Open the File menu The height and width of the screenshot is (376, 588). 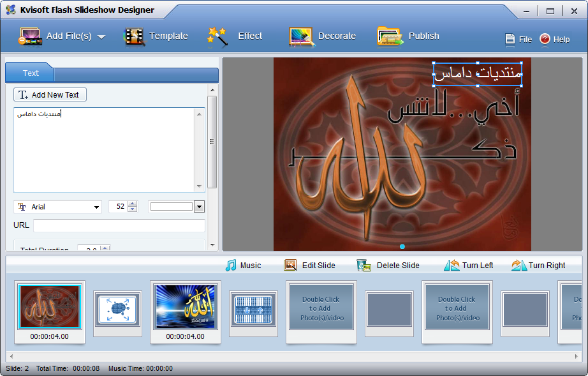(x=518, y=39)
